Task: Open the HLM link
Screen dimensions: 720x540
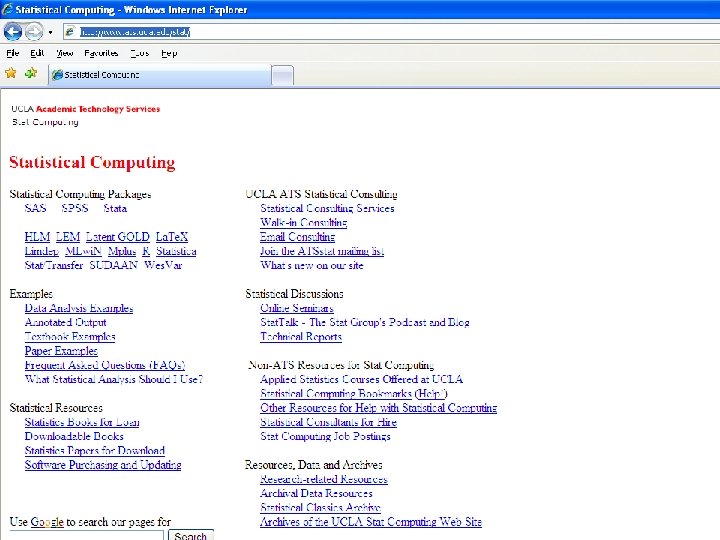Action: tap(37, 237)
